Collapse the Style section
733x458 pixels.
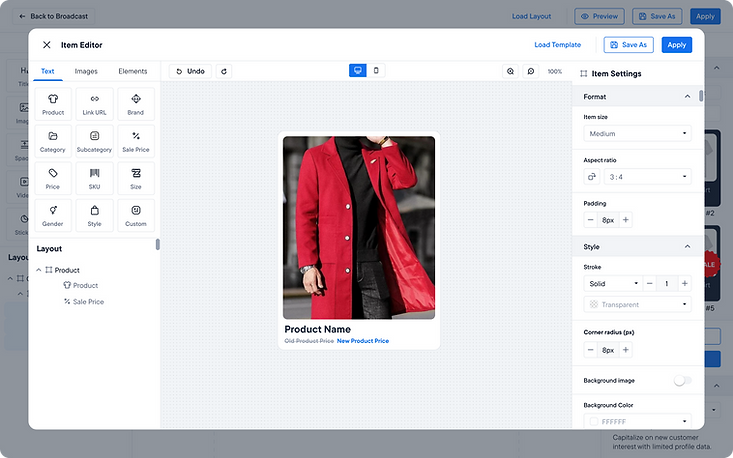[x=687, y=246]
